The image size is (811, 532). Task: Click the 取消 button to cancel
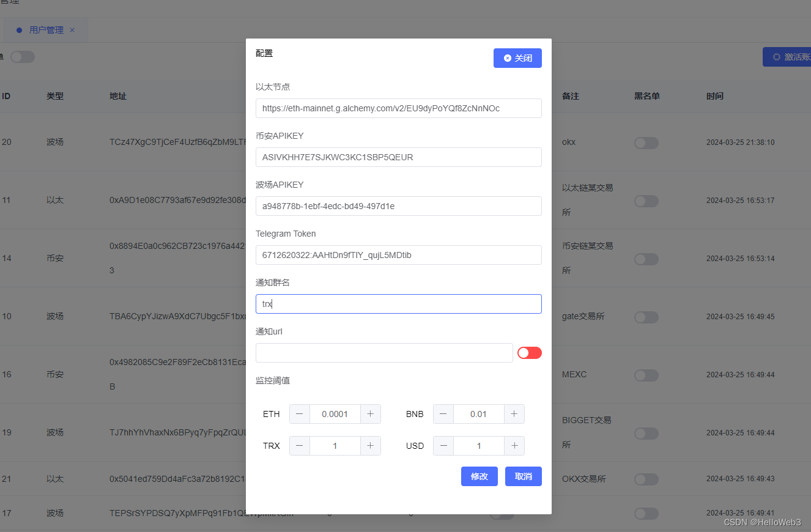[523, 476]
